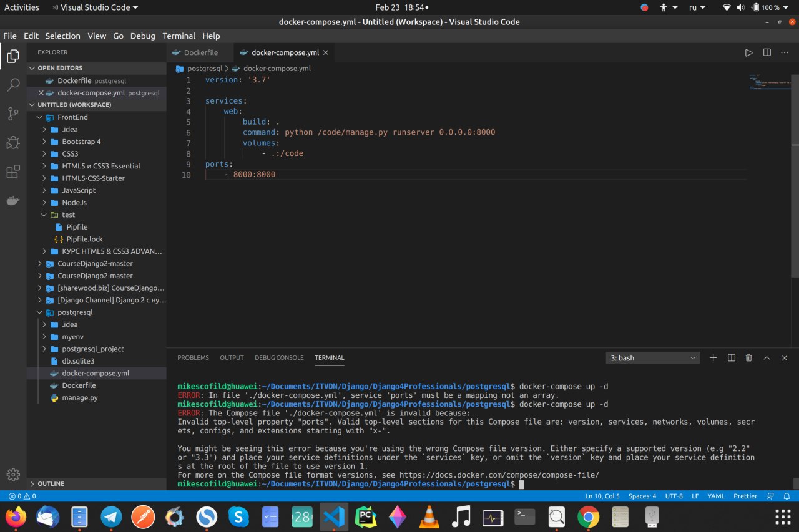Open the Docker view whale icon
This screenshot has width=799, height=532.
[13, 200]
